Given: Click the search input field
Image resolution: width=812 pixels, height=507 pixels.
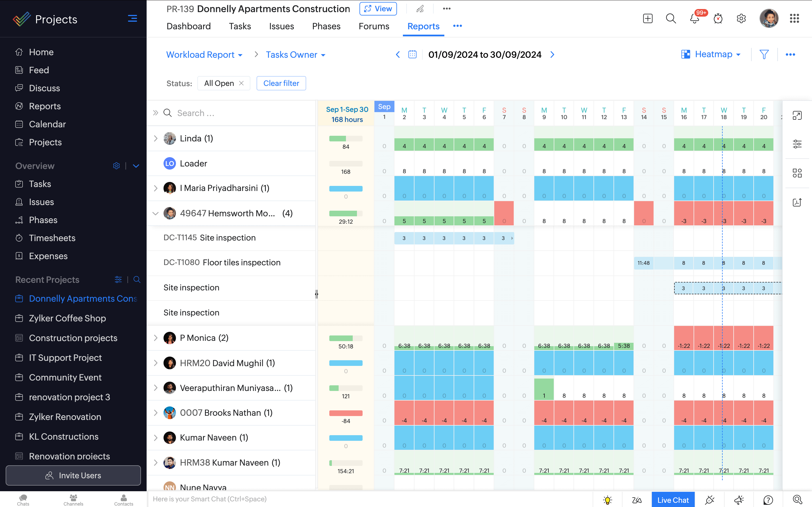Looking at the screenshot, I should tap(233, 113).
